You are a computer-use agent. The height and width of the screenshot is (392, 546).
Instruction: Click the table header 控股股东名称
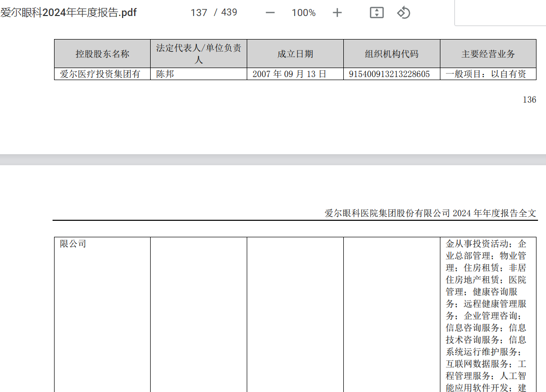coord(102,54)
